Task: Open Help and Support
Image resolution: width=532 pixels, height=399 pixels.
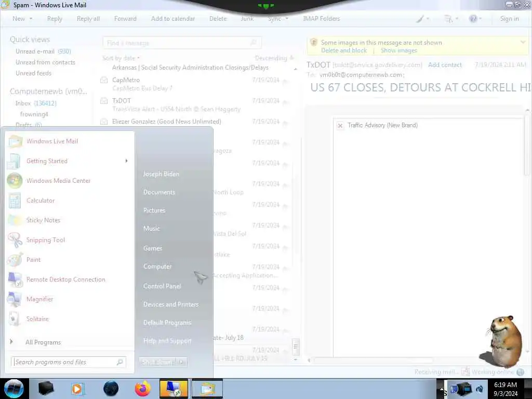Action: tap(167, 341)
